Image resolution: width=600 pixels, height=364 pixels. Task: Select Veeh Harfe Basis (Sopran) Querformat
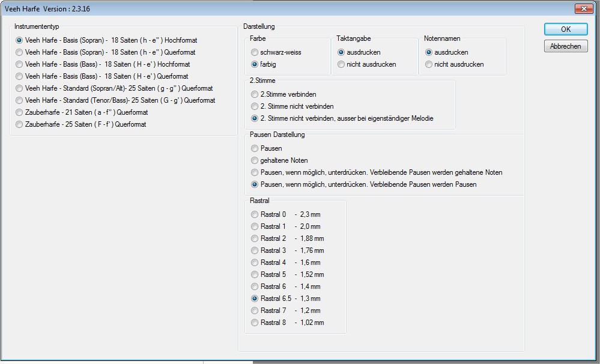pyautogui.click(x=20, y=52)
